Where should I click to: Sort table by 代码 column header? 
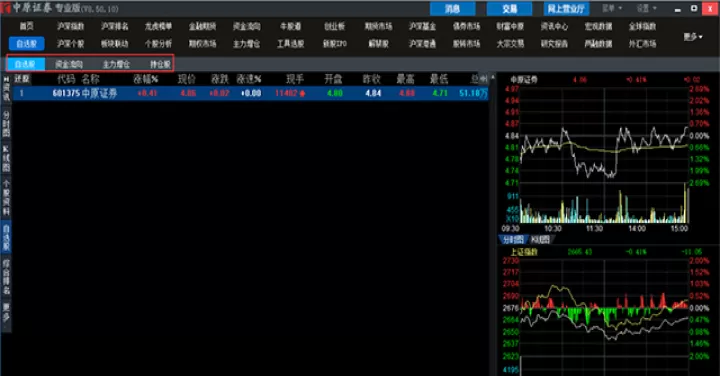tap(66, 79)
